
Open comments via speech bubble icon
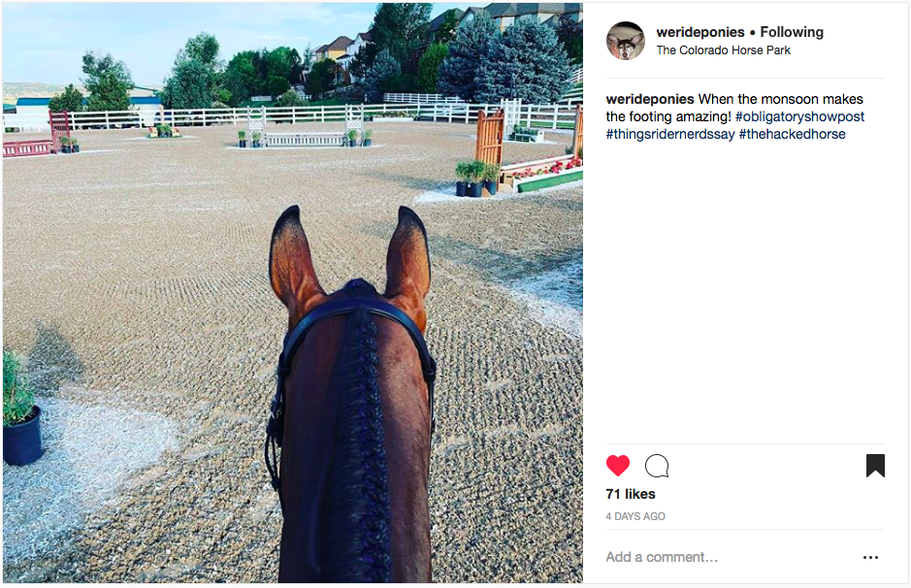pos(657,466)
